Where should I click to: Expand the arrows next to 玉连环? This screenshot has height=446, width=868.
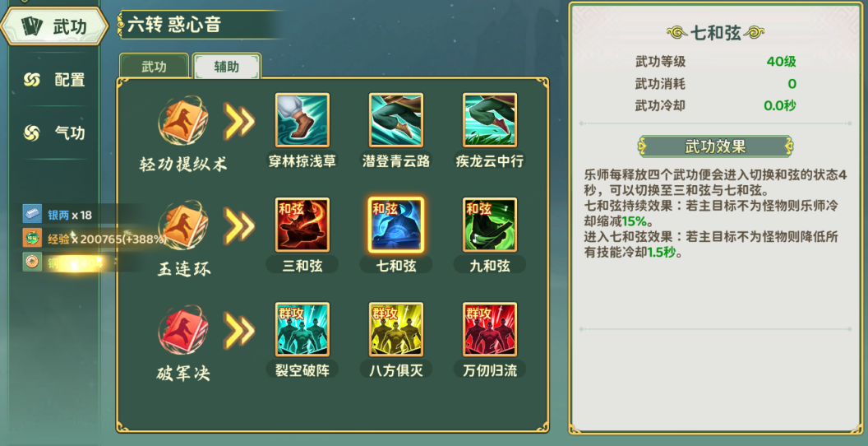(239, 226)
